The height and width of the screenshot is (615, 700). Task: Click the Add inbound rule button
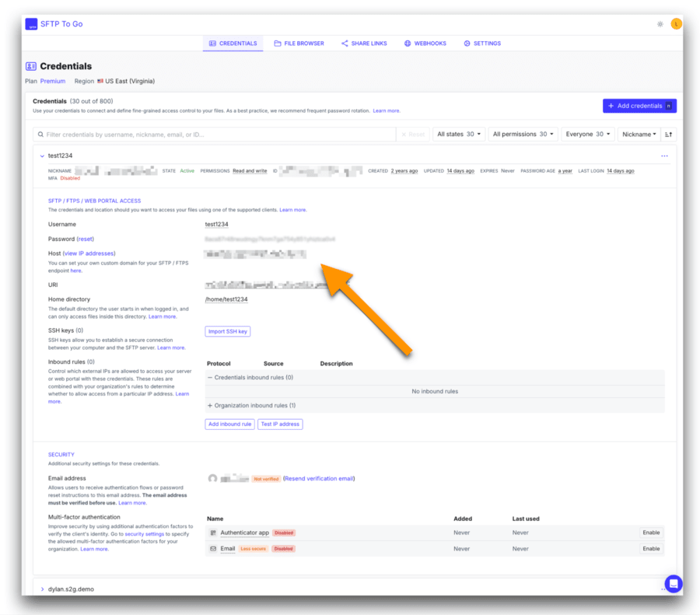pyautogui.click(x=230, y=424)
